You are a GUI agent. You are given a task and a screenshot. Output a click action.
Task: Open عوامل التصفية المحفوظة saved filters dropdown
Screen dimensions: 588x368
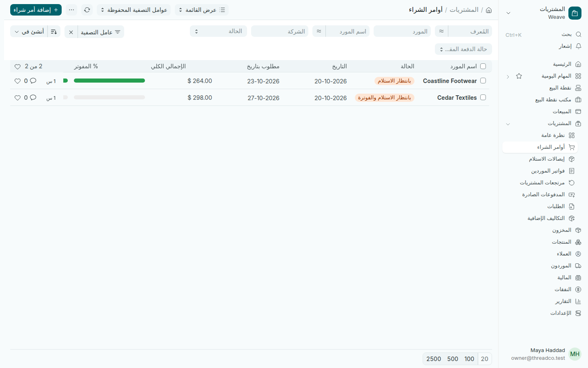(134, 10)
